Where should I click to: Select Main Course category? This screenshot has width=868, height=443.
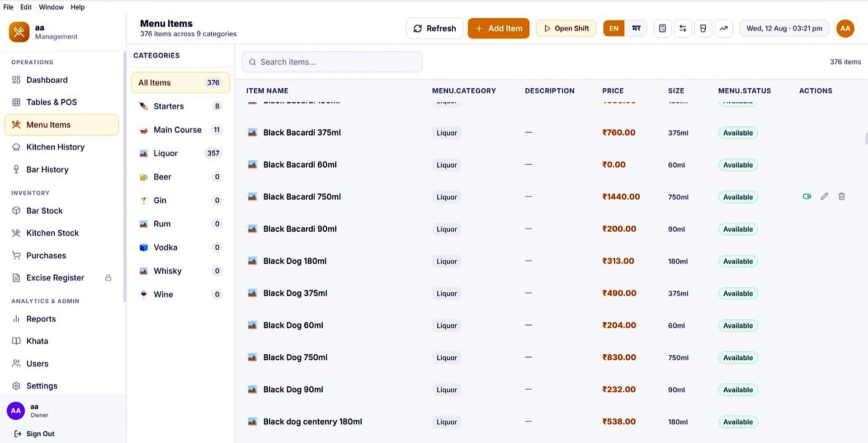[180, 129]
